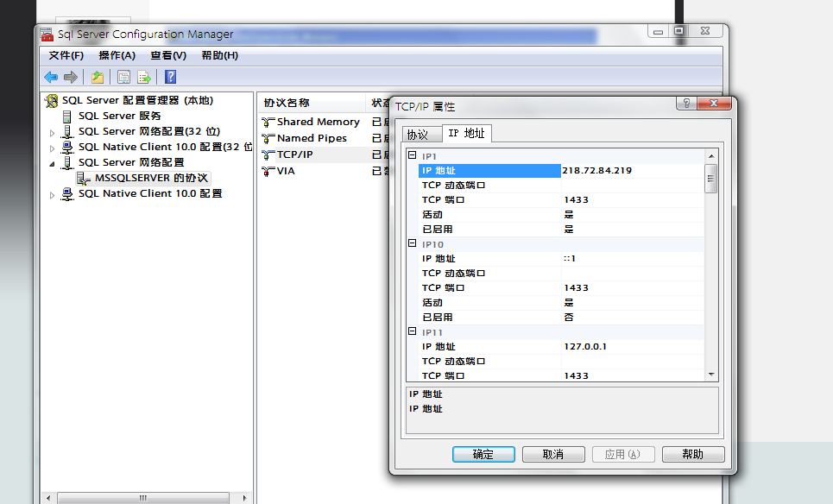Click the 取消 button
833x504 pixels.
pos(553,455)
